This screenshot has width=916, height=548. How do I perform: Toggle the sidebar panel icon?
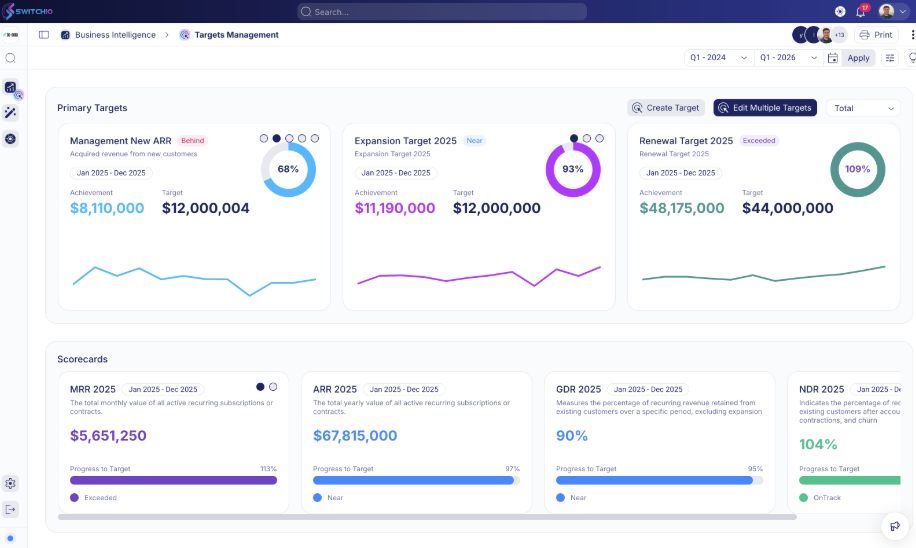click(44, 35)
